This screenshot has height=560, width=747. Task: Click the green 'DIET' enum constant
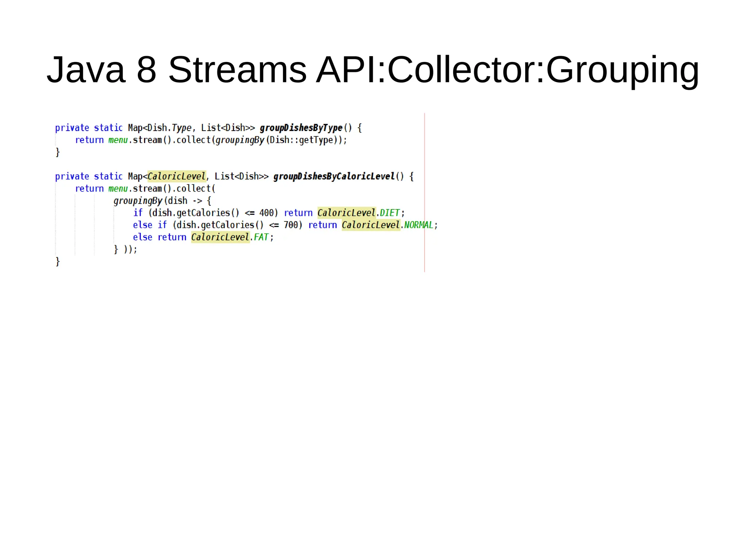coord(390,213)
